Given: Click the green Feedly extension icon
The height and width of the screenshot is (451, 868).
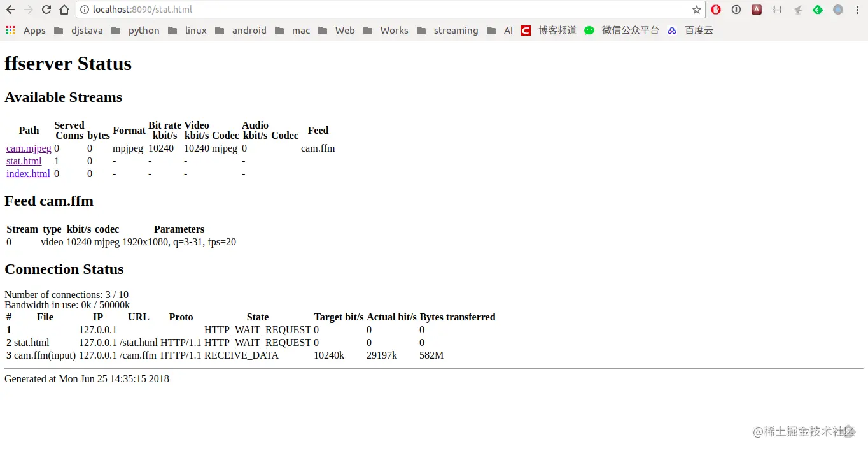Looking at the screenshot, I should tap(818, 10).
